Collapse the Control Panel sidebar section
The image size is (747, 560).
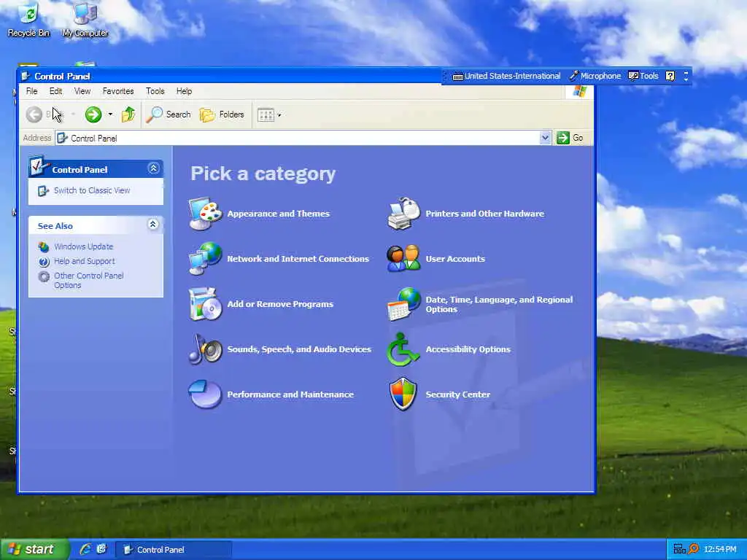(153, 168)
